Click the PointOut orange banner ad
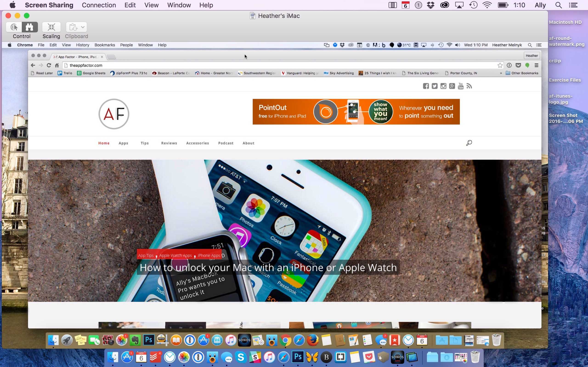Screen dimensions: 588x367 tap(356, 112)
